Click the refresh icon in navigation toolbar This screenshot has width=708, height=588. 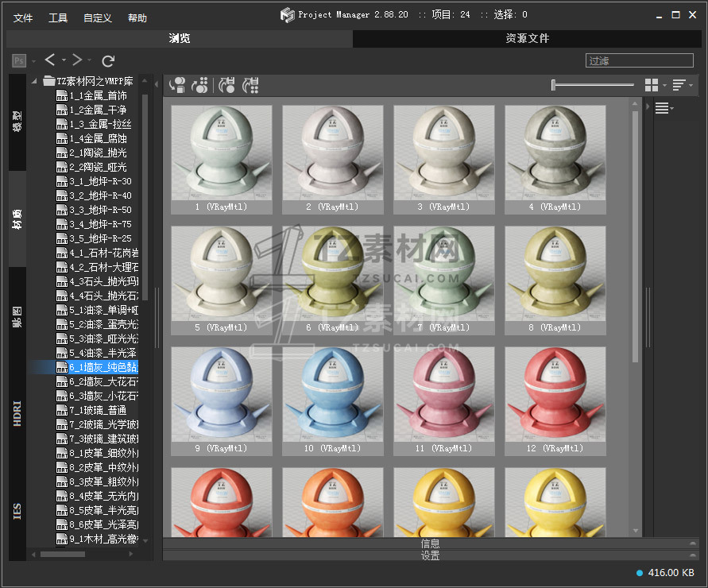pos(109,60)
